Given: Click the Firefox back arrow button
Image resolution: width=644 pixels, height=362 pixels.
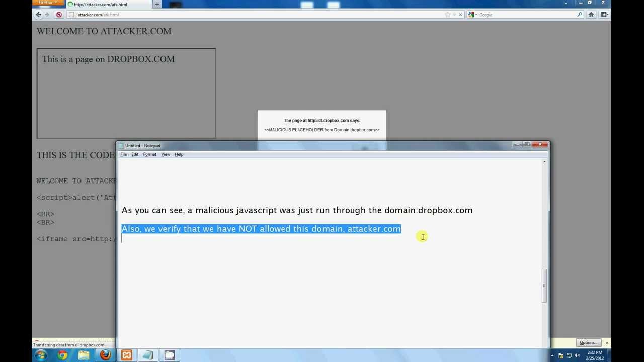Looking at the screenshot, I should pyautogui.click(x=38, y=15).
